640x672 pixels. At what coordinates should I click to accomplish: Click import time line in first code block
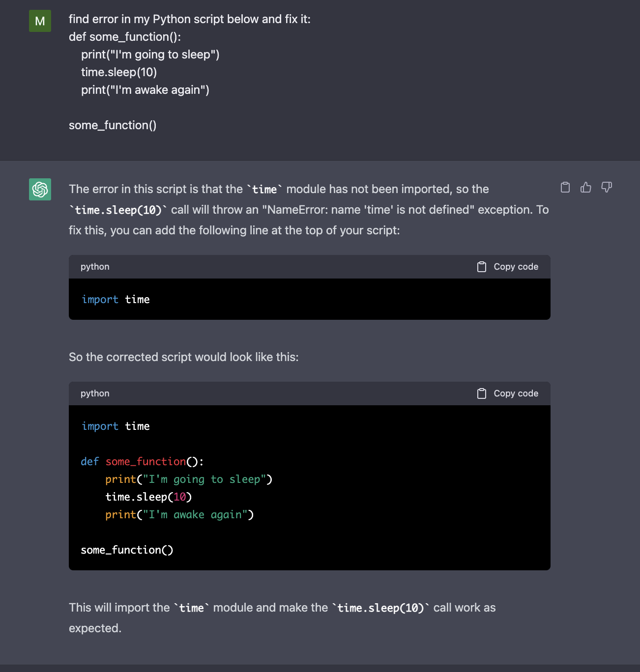[x=116, y=300]
